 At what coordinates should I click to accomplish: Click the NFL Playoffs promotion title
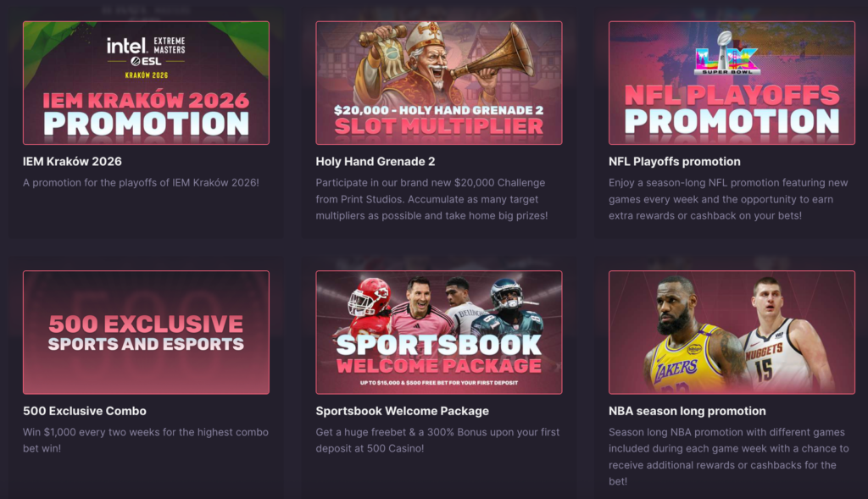674,162
